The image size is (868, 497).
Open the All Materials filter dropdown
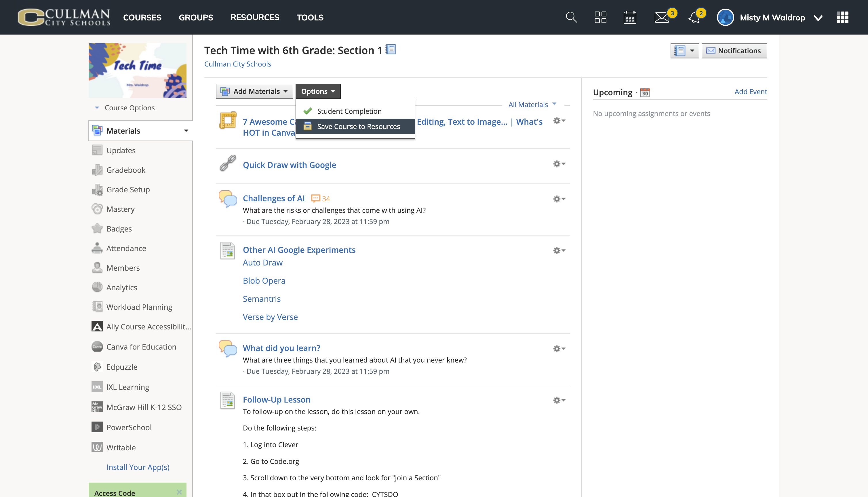tap(532, 105)
